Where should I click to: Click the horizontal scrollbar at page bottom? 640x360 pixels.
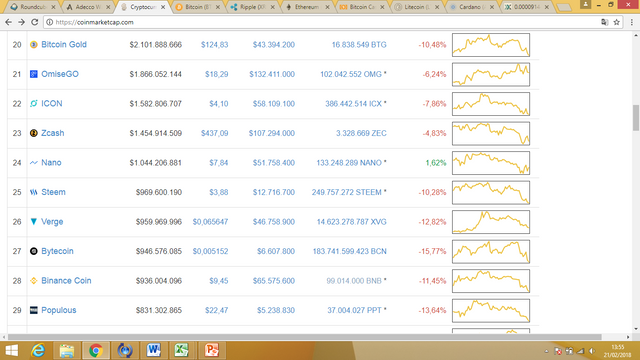click(x=304, y=337)
